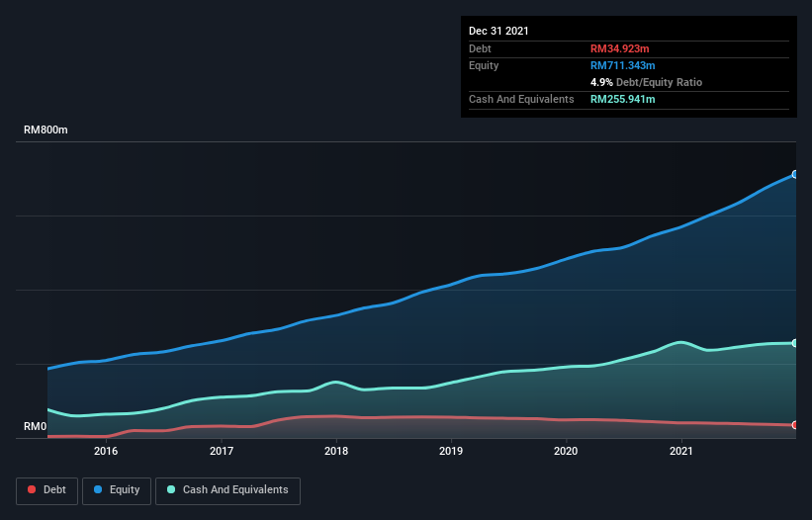Viewport: 812px width, 520px height.
Task: Click the RM800m y-axis label
Action: pyautogui.click(x=45, y=130)
